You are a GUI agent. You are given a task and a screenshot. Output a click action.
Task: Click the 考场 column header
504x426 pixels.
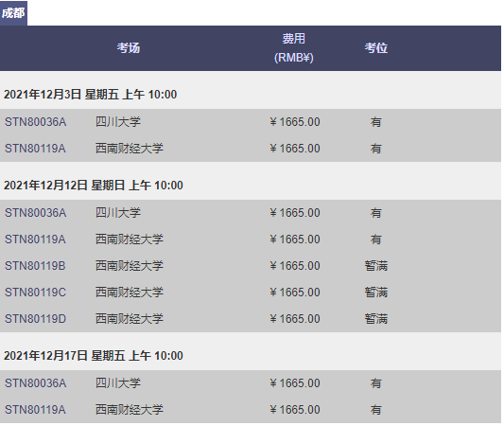129,48
